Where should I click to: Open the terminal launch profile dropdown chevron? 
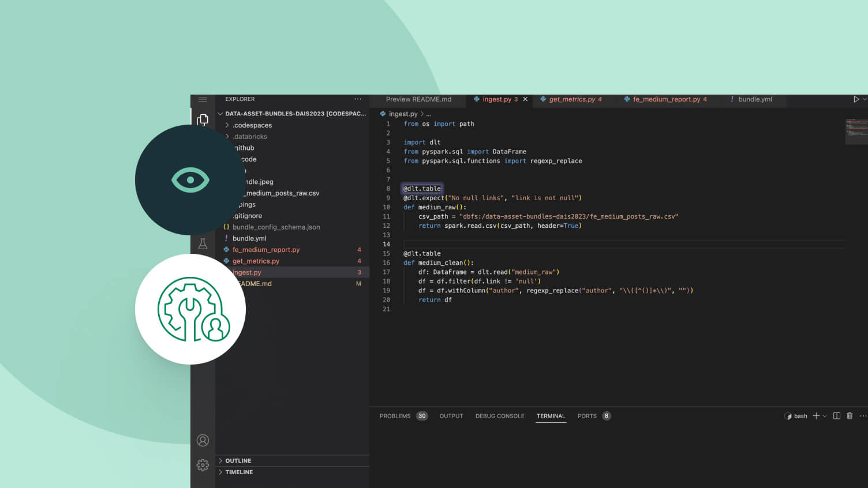[825, 416]
